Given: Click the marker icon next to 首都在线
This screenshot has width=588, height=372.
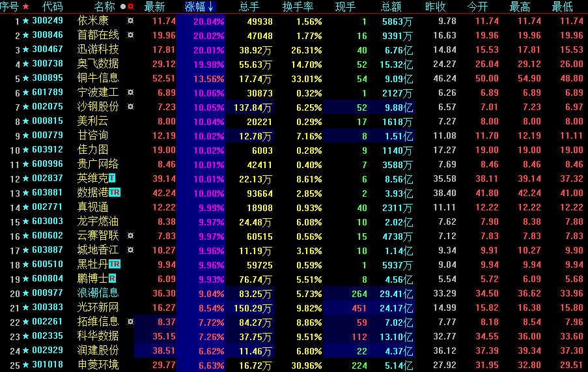Looking at the screenshot, I should click(130, 35).
